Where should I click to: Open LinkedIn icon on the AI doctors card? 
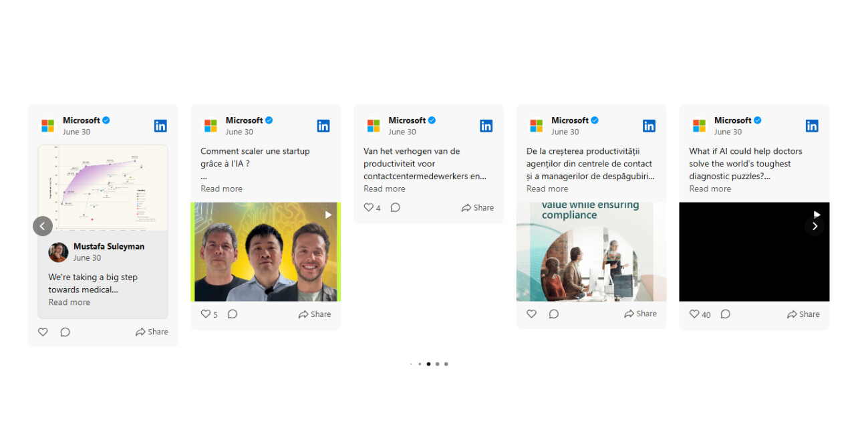click(x=812, y=126)
